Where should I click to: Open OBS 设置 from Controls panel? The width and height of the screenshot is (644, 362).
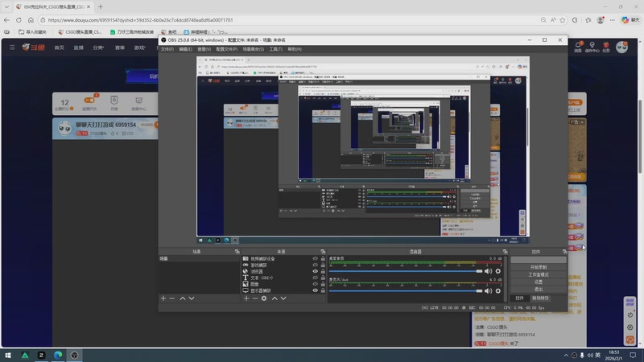point(539,282)
